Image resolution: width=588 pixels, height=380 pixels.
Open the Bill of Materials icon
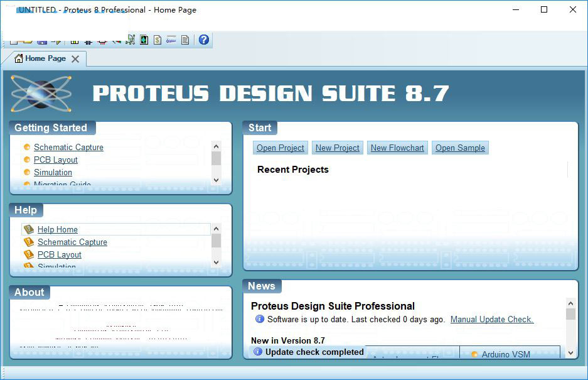coord(158,40)
